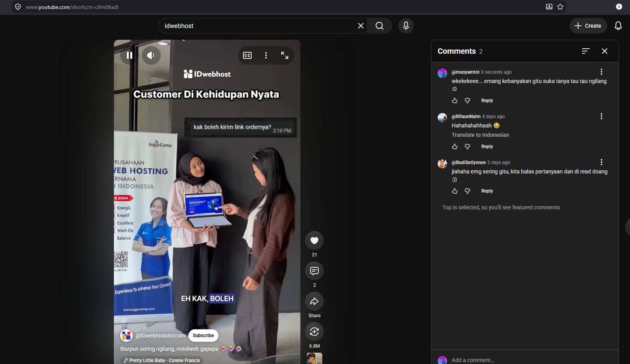Dislike @RifaunNaim's comment

467,147
